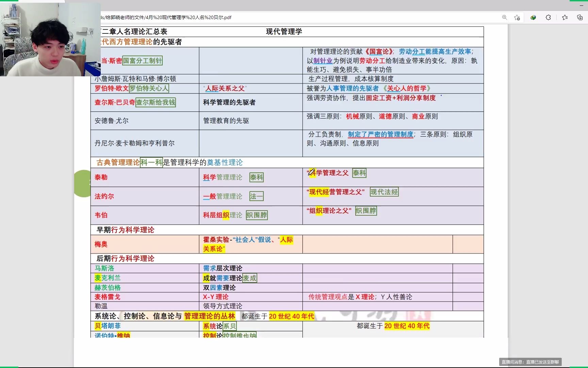Select the 国富分工制针 mnemonic box

tap(142, 61)
